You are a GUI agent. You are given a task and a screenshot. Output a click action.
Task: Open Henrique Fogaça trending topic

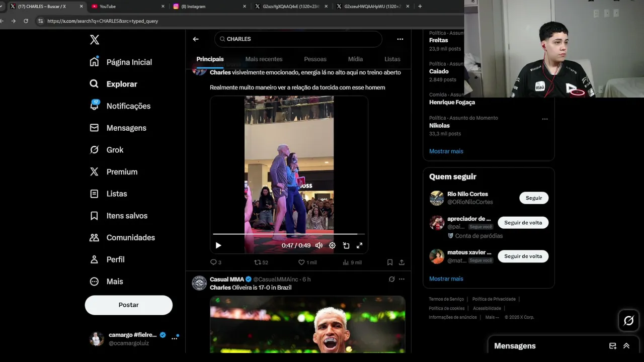pyautogui.click(x=452, y=102)
